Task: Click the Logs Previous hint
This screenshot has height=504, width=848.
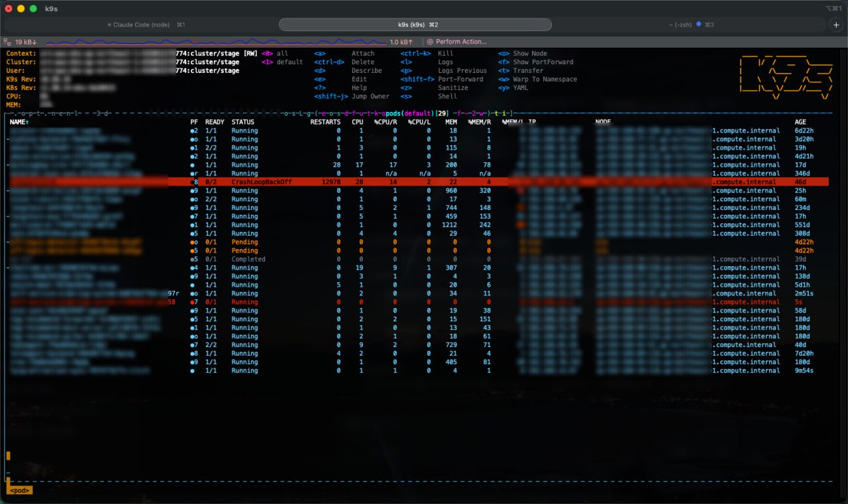Action: tap(462, 71)
